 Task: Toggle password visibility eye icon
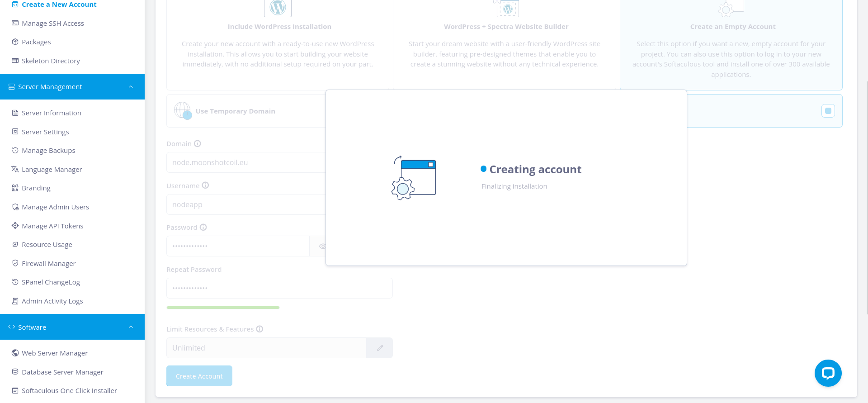tap(322, 246)
